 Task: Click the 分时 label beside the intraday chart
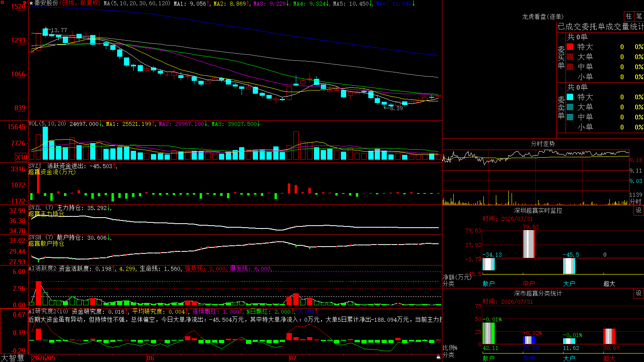(636, 202)
